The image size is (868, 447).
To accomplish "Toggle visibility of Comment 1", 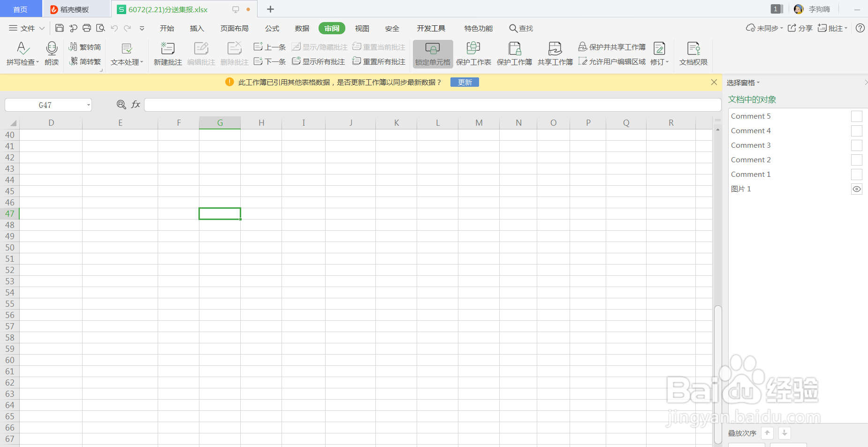I will pos(856,174).
